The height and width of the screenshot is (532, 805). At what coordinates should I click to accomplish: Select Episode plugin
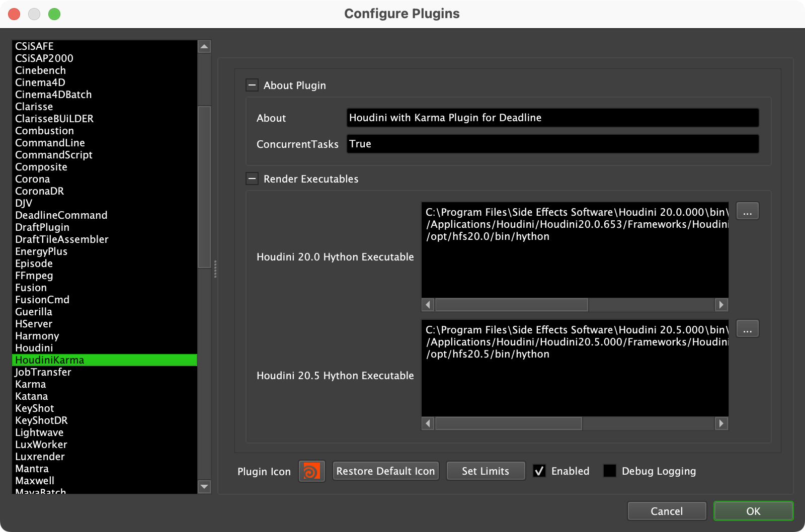[105, 263]
